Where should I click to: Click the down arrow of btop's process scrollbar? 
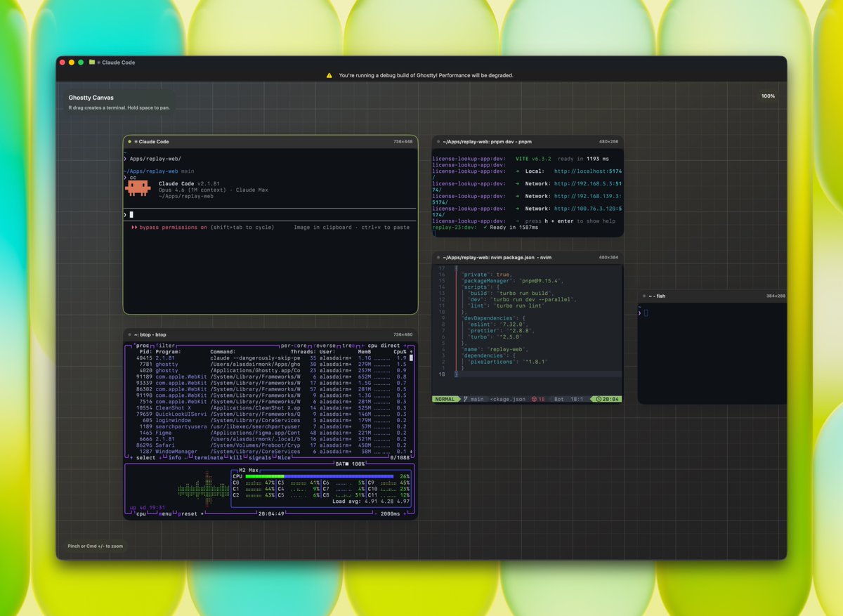(412, 452)
